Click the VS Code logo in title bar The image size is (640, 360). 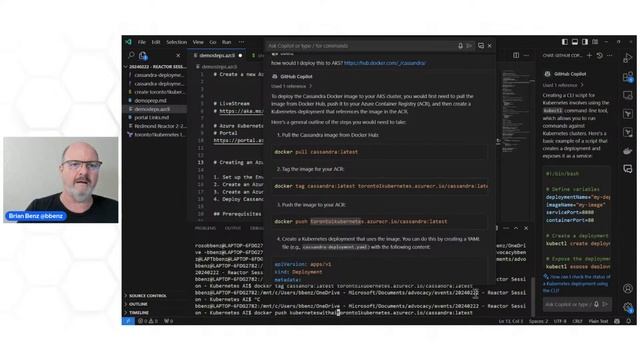coord(128,42)
